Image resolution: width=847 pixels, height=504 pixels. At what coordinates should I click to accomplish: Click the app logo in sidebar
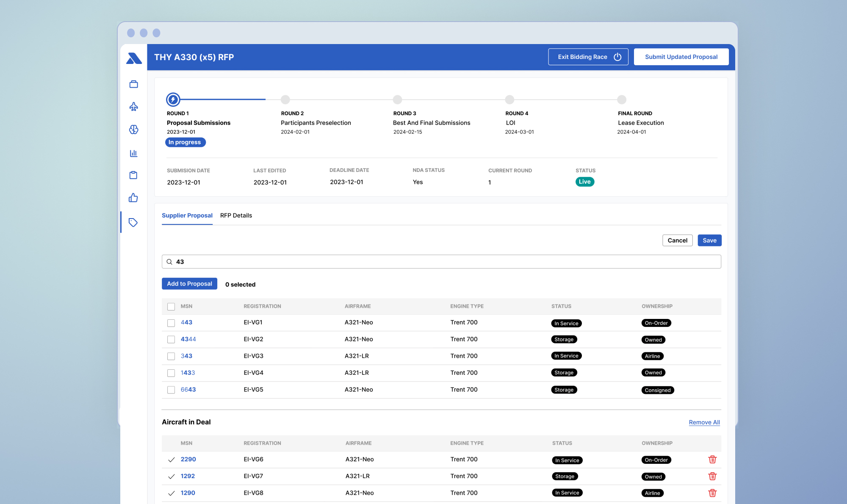(134, 58)
